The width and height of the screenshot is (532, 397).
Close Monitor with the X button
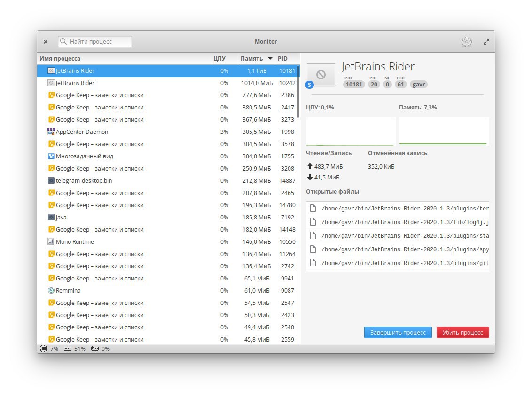[46, 42]
